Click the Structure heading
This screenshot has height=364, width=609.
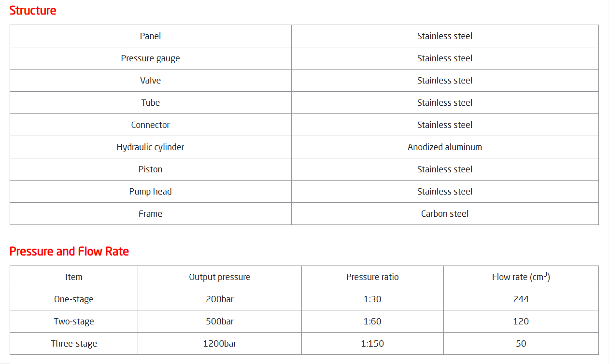point(33,10)
